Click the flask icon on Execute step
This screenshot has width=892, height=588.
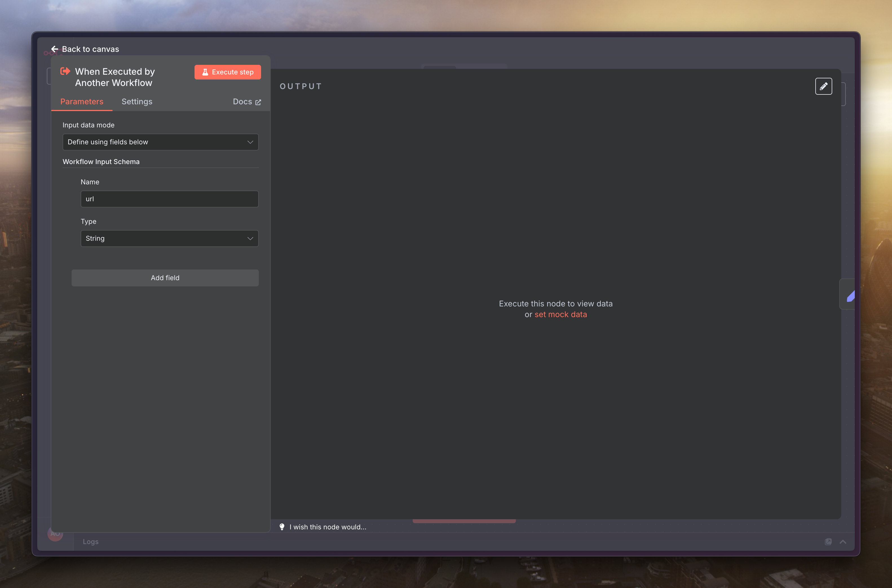205,72
